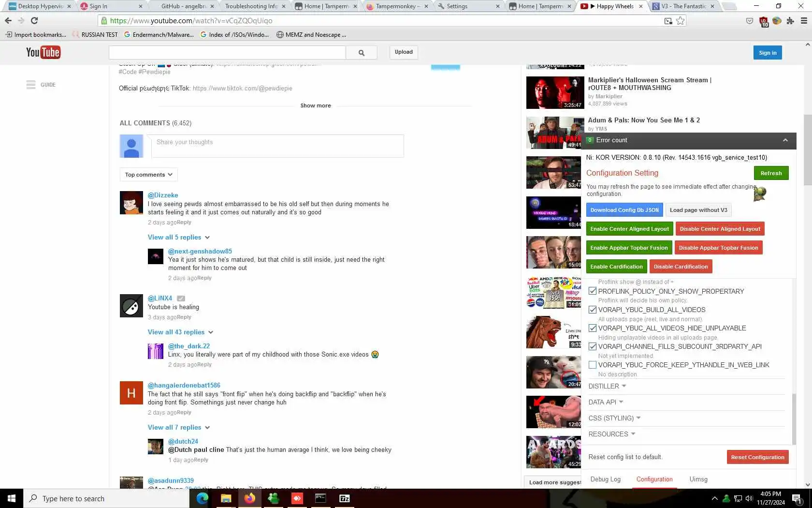
Task: Click the green error count badge icon
Action: pos(590,140)
